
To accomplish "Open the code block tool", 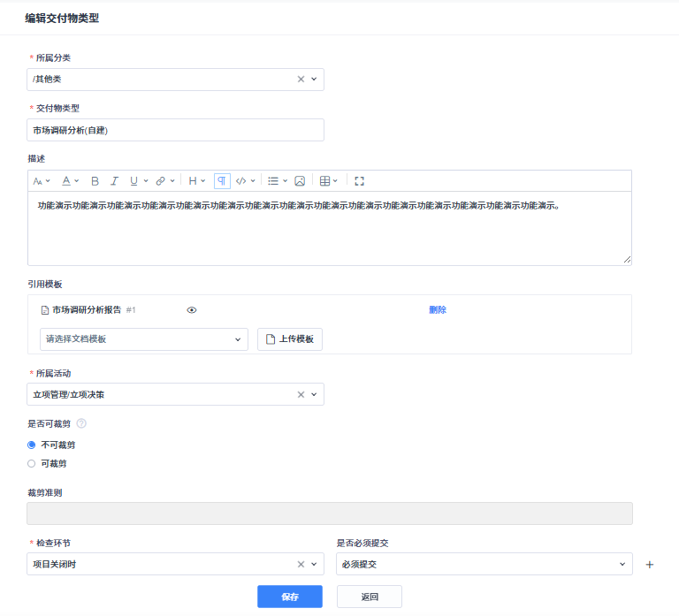I will coord(240,181).
